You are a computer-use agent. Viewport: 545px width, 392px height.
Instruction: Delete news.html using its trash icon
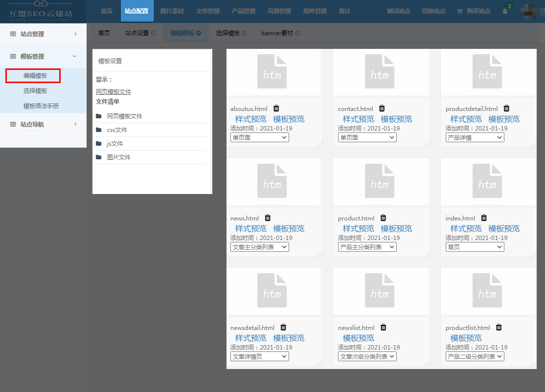[x=268, y=218]
